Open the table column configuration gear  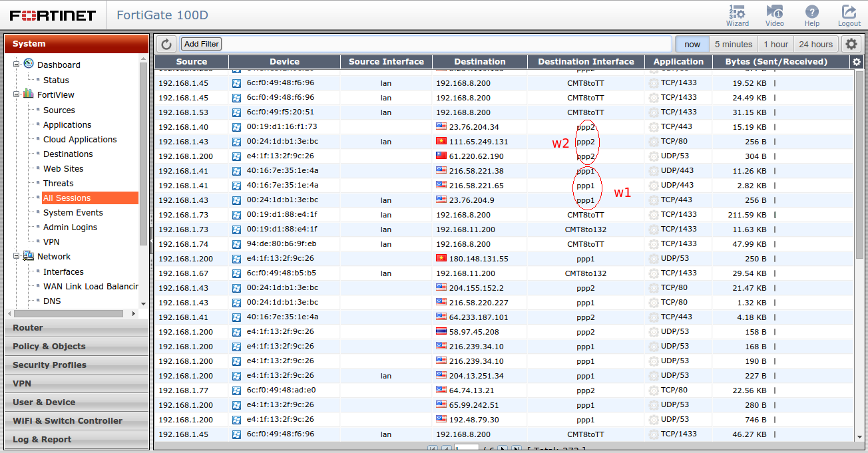pos(857,61)
